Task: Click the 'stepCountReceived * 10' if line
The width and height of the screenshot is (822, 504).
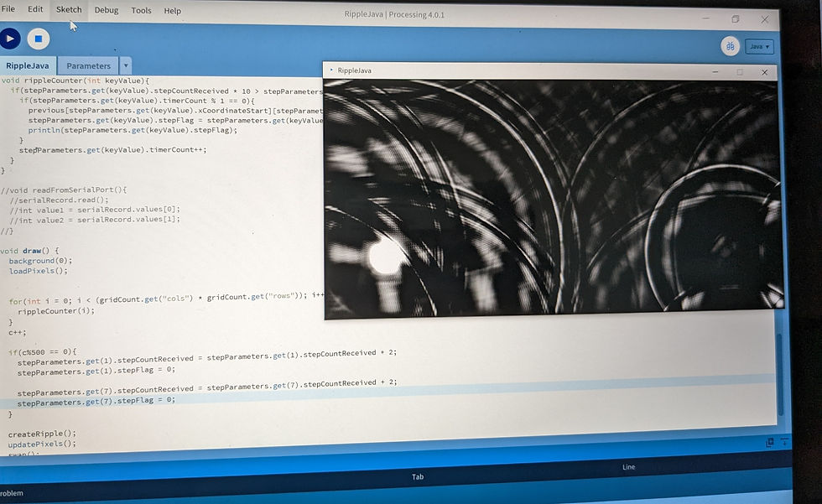Action: coord(167,91)
